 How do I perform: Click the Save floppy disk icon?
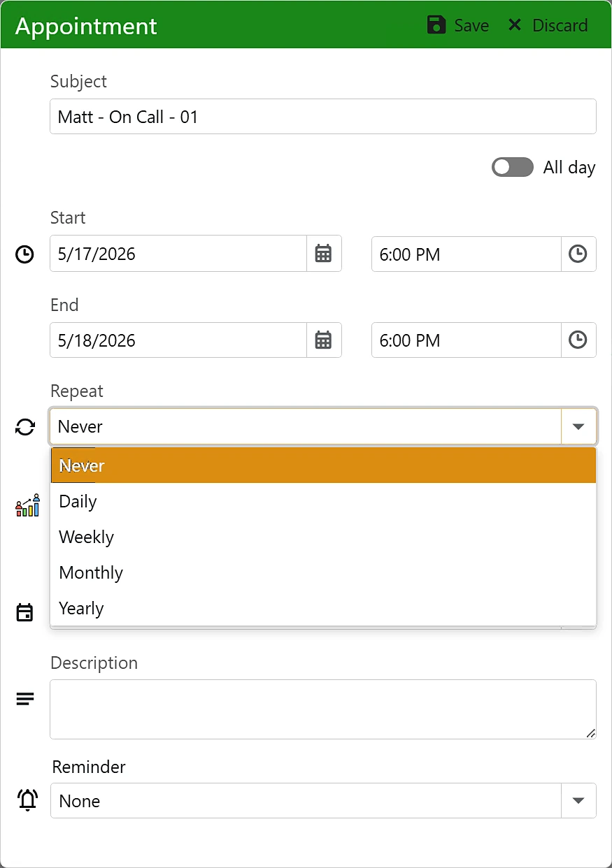click(436, 25)
